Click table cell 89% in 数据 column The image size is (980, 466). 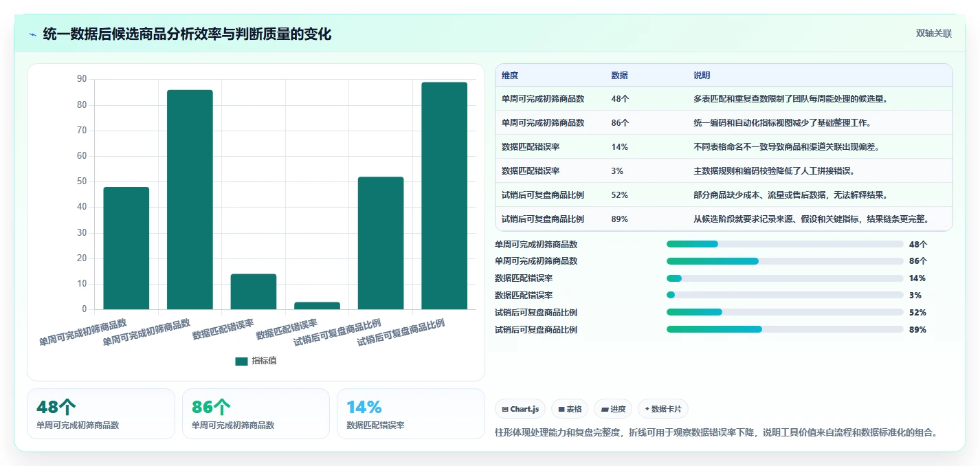(x=619, y=219)
